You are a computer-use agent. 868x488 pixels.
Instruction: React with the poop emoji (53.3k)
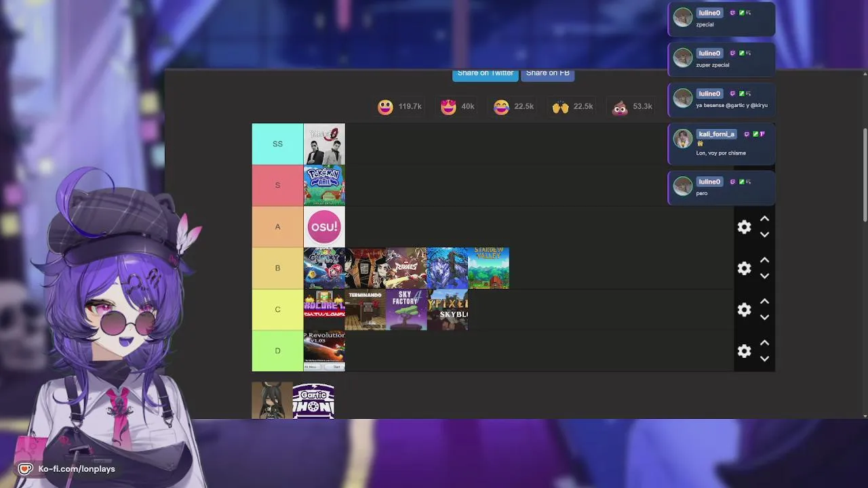tap(620, 107)
